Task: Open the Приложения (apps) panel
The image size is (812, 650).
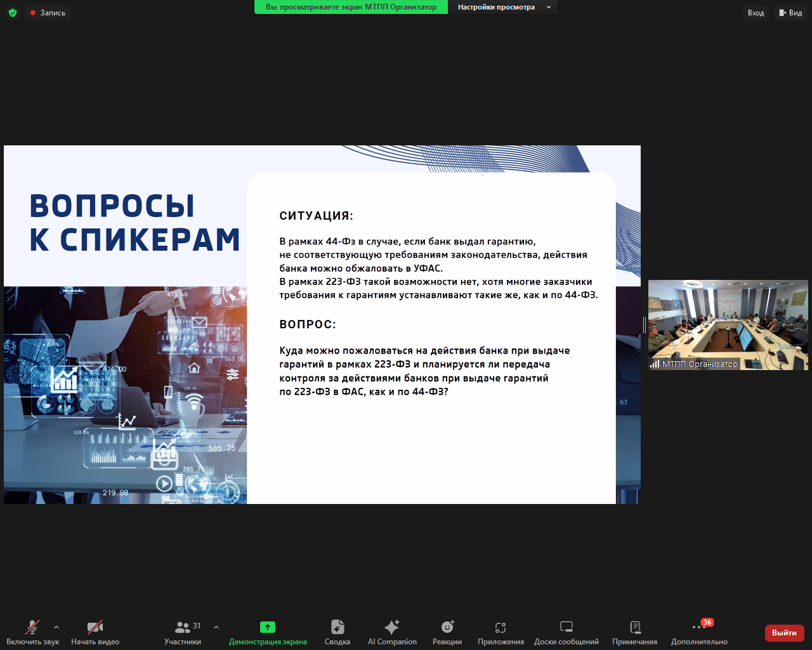Action: pos(501,632)
